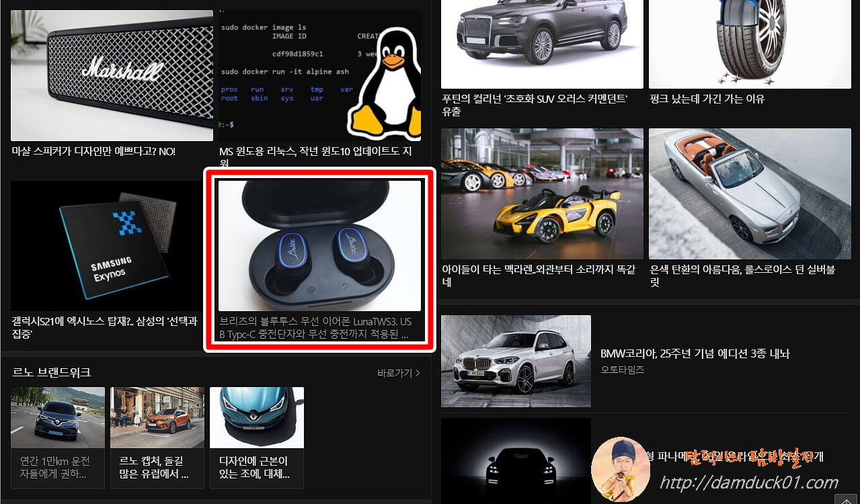The image size is (860, 504).
Task: Open the '르노 브랜드워크' section heading
Action: (52, 372)
